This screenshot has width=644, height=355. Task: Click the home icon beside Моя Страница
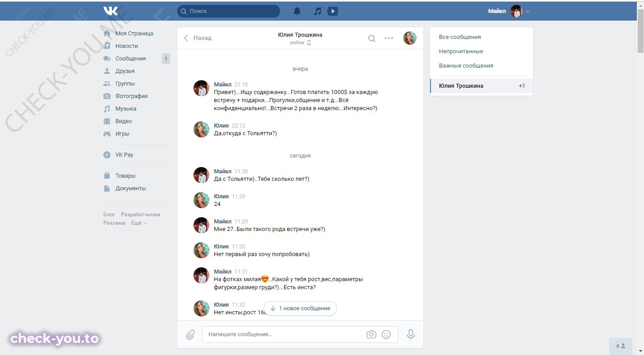coord(107,34)
